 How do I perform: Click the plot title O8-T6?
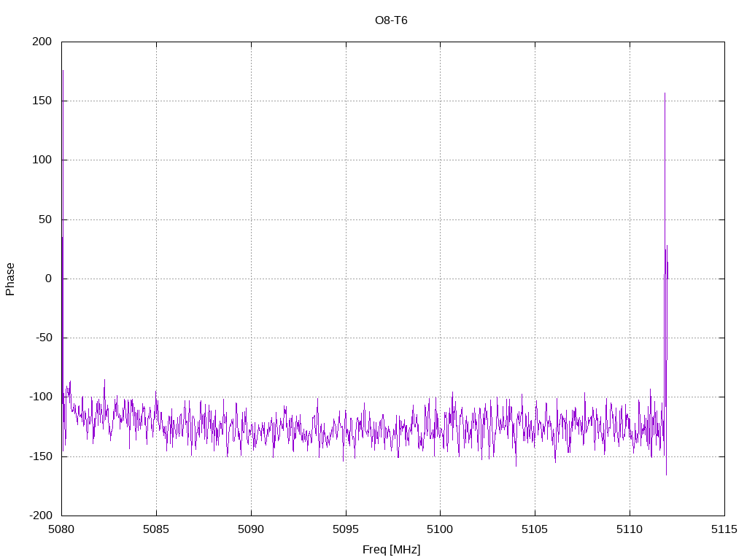pyautogui.click(x=391, y=20)
